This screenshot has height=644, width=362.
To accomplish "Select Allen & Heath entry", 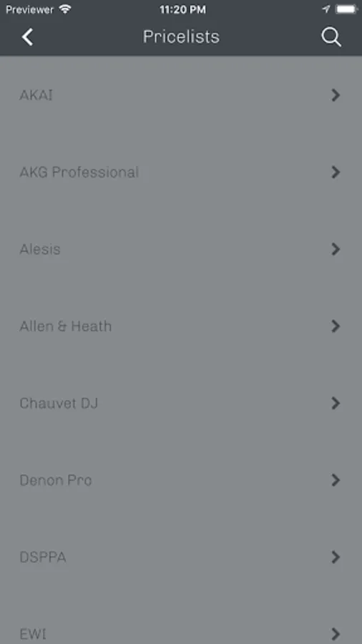I will (x=181, y=326).
